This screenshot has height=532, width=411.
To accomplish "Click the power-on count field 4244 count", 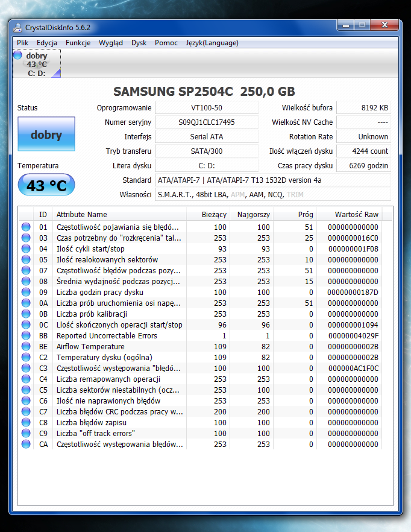I will click(x=363, y=151).
